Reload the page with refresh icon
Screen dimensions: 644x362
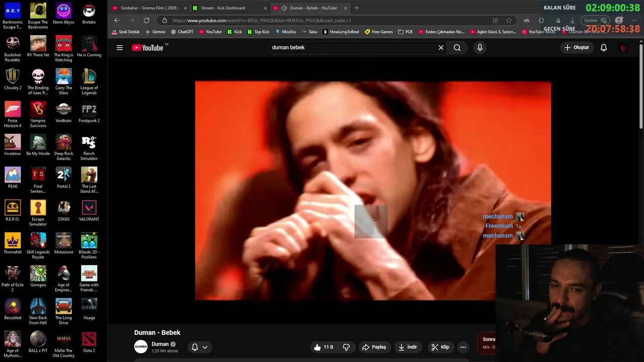(x=146, y=20)
